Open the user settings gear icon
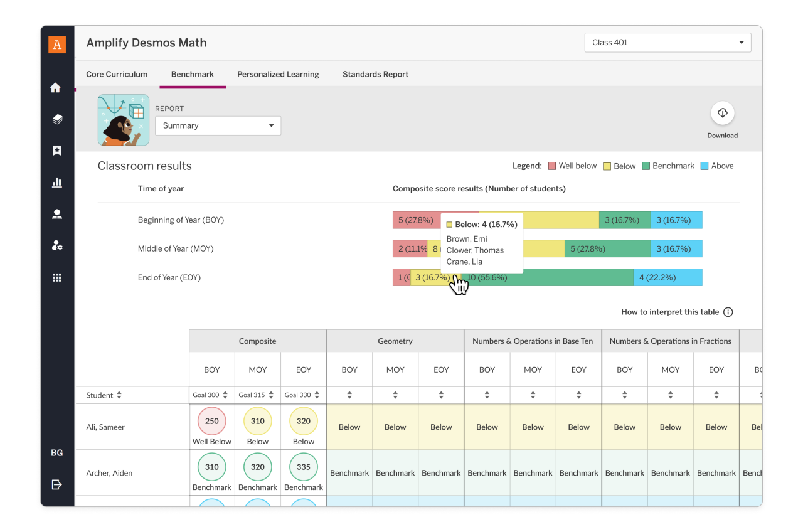The height and width of the screenshot is (532, 803). coord(57,245)
